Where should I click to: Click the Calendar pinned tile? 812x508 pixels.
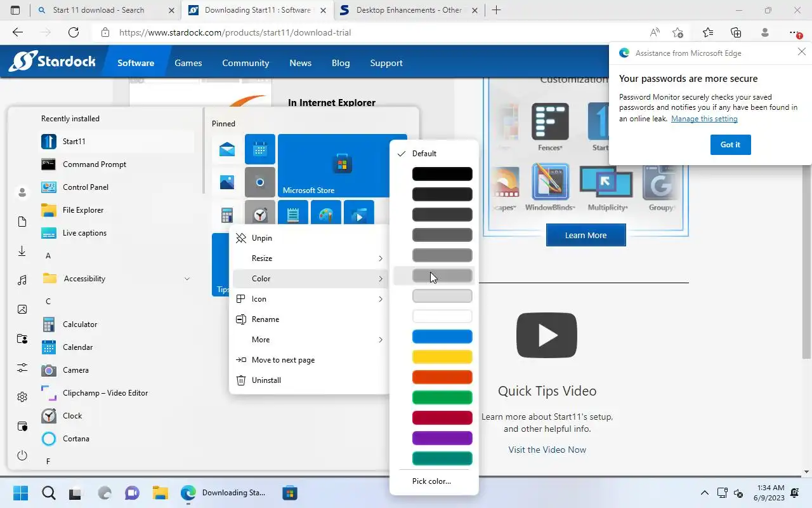point(260,149)
